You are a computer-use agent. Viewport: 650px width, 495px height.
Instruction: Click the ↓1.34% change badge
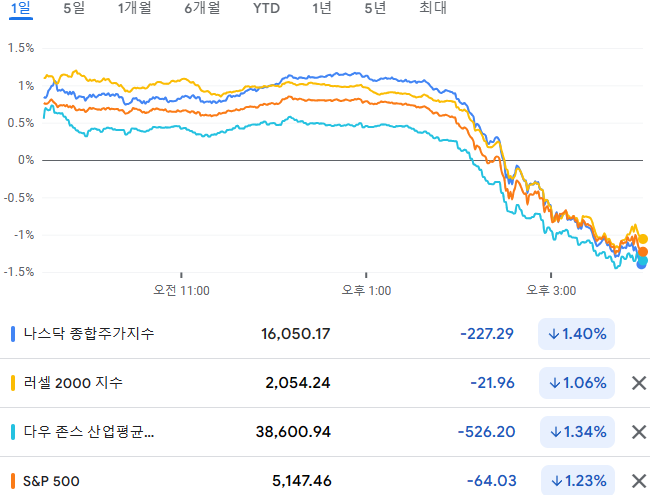(x=577, y=432)
